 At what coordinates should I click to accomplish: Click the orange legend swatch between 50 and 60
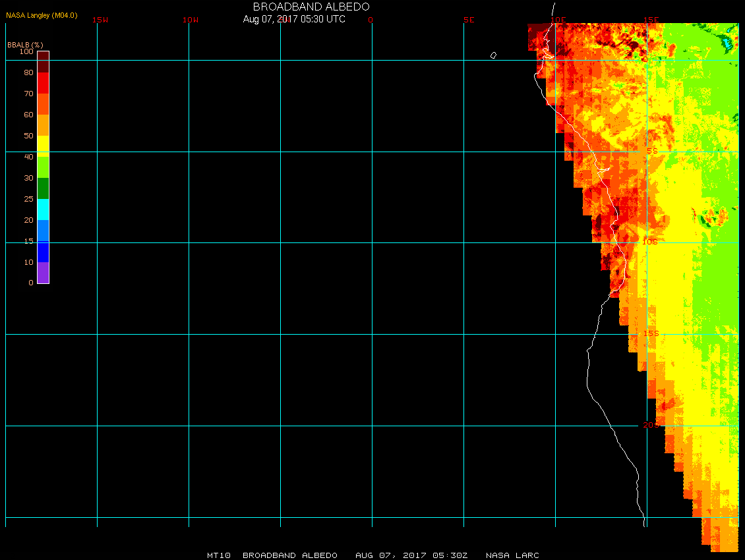coord(43,125)
